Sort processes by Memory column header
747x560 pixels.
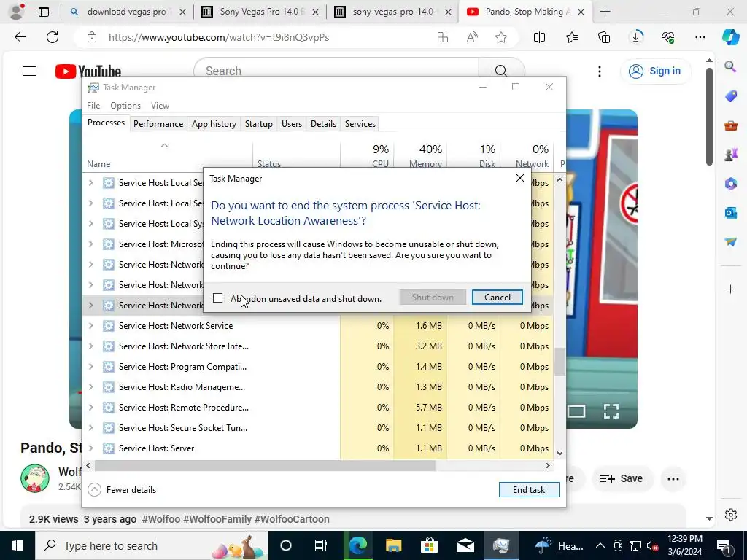[x=420, y=156]
